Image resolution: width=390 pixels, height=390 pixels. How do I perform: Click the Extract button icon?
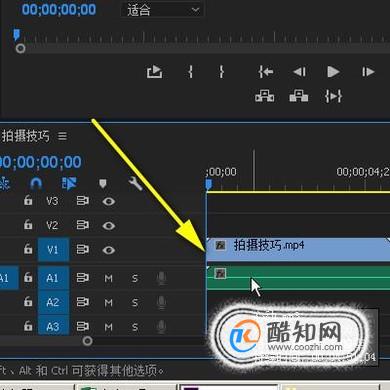pyautogui.click(x=299, y=96)
